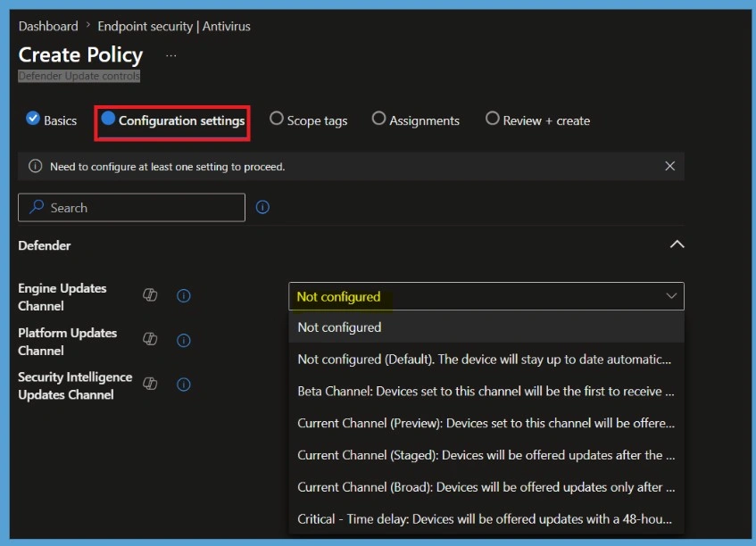The image size is (756, 546).
Task: Click the info icon next to Search box
Action: 262,207
